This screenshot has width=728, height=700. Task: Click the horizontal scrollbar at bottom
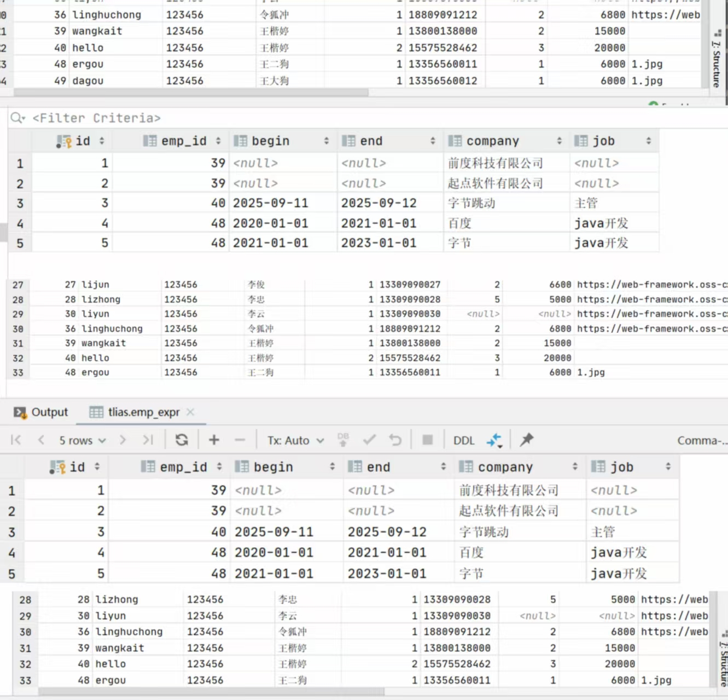[211, 692]
